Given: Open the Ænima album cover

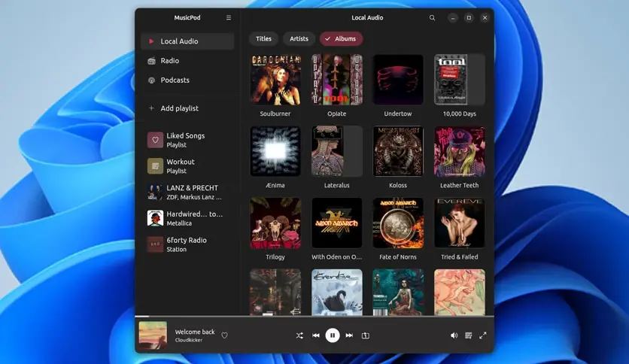Looking at the screenshot, I should click(275, 151).
